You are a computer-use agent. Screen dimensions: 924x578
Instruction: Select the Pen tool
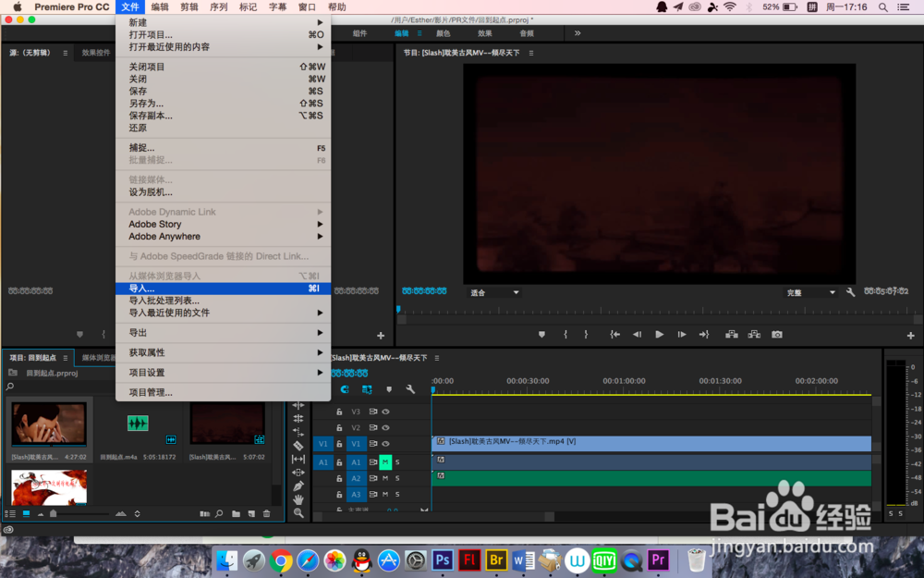(x=298, y=486)
